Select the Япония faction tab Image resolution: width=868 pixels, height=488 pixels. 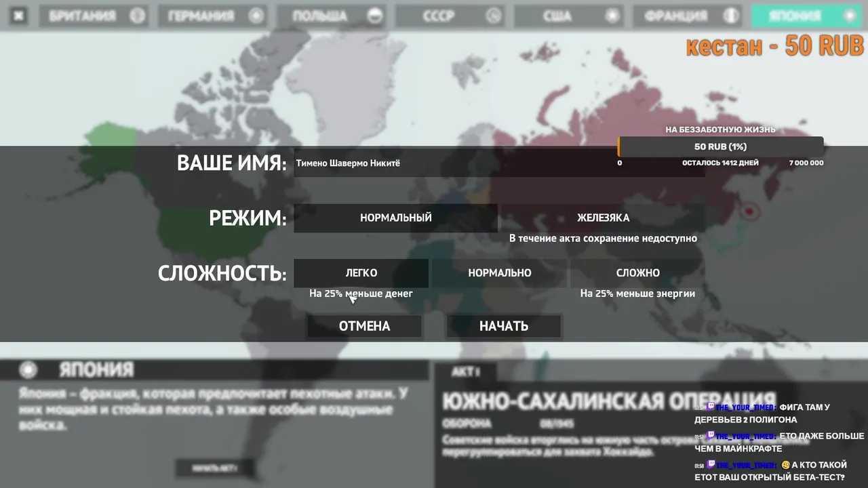point(806,16)
